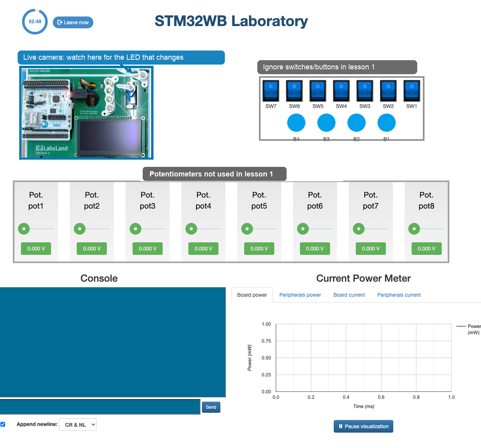Click the pot2 slider handle

(80, 229)
